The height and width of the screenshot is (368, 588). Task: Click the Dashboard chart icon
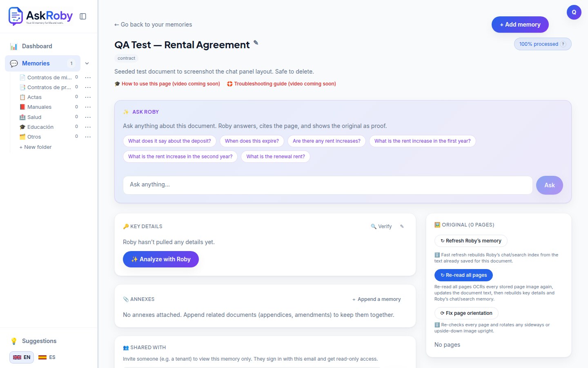pyautogui.click(x=14, y=46)
